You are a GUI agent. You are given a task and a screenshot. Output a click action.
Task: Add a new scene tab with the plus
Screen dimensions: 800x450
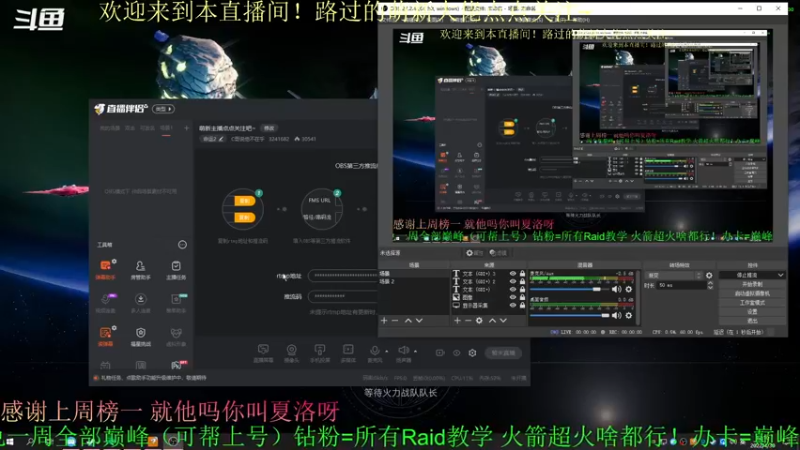[x=186, y=128]
